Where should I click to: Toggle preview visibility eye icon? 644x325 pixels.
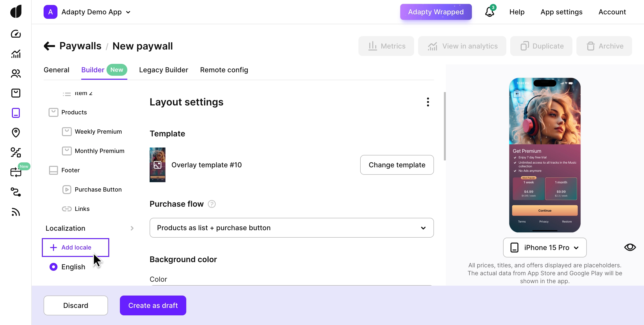click(630, 247)
